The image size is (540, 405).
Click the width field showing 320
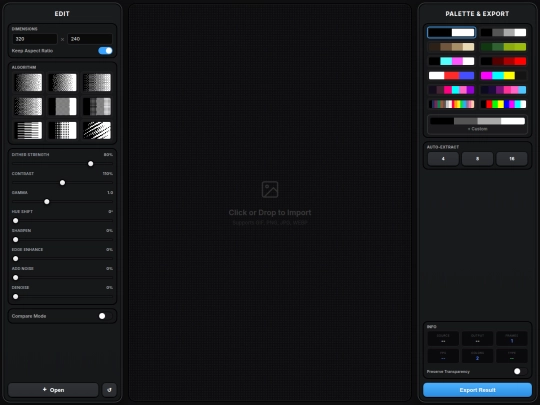click(x=34, y=39)
